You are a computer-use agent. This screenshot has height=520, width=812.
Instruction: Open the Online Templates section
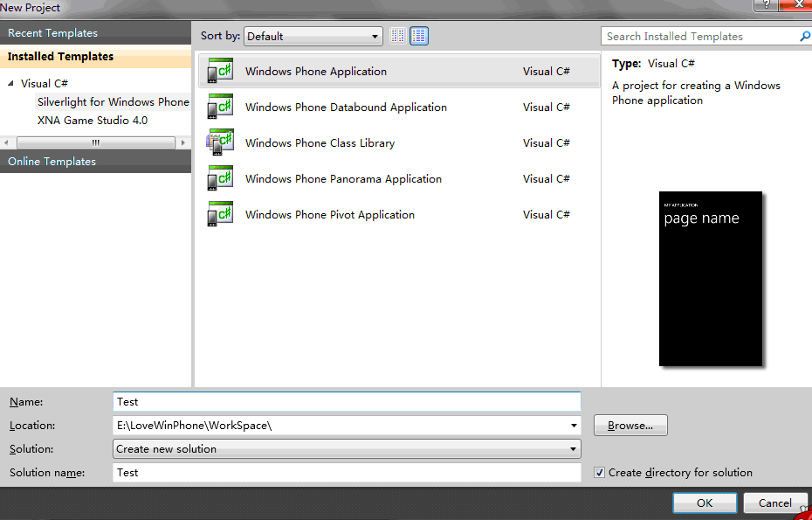pos(96,161)
